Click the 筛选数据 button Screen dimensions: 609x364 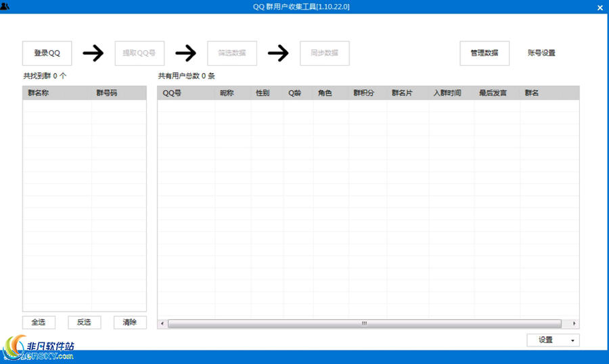pyautogui.click(x=232, y=53)
